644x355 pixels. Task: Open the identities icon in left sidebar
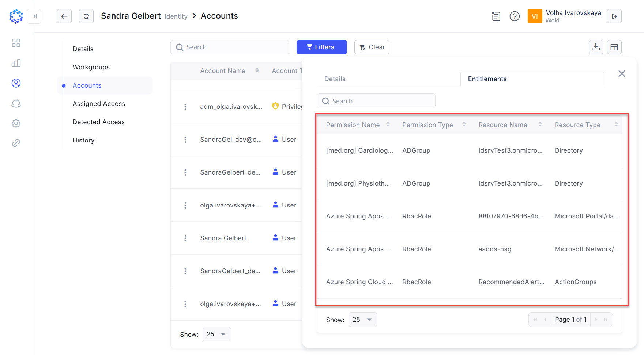click(16, 83)
